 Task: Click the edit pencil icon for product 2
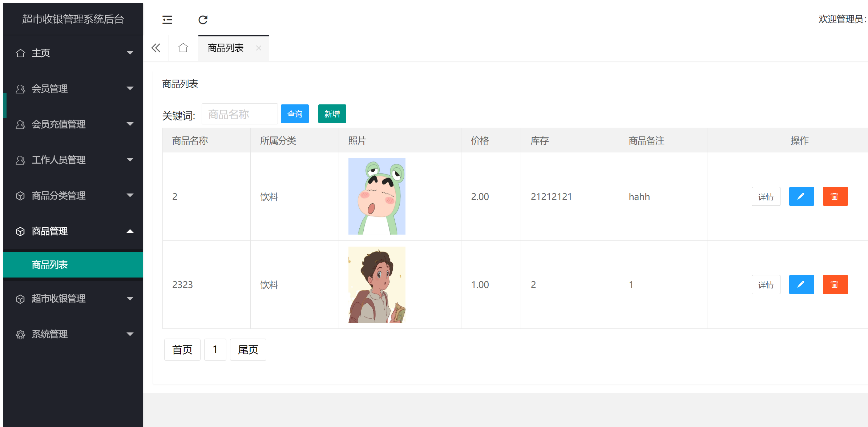(x=801, y=196)
